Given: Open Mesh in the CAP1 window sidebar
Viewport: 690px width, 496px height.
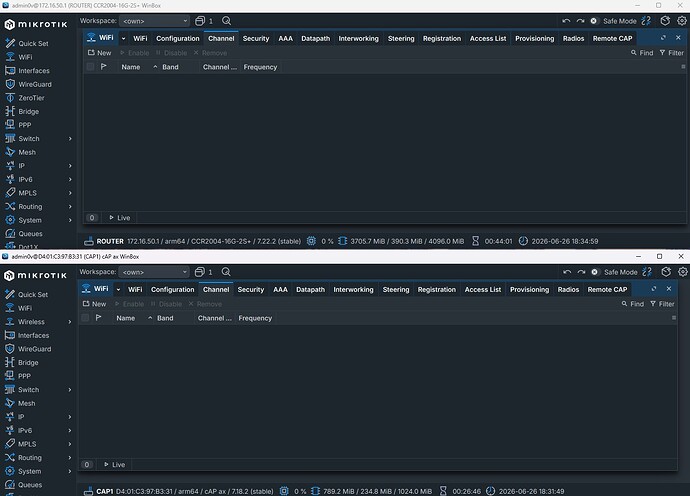Looking at the screenshot, I should click(x=20, y=403).
